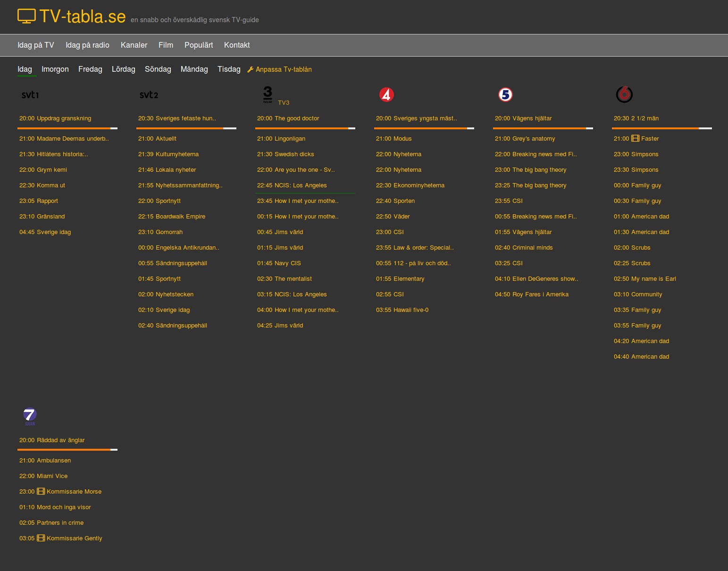
Task: Open the SVT2 channel logo
Action: pos(149,95)
